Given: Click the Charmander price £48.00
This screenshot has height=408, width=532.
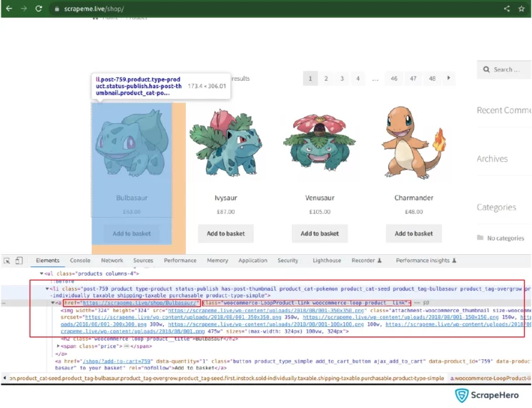Looking at the screenshot, I should (x=413, y=212).
